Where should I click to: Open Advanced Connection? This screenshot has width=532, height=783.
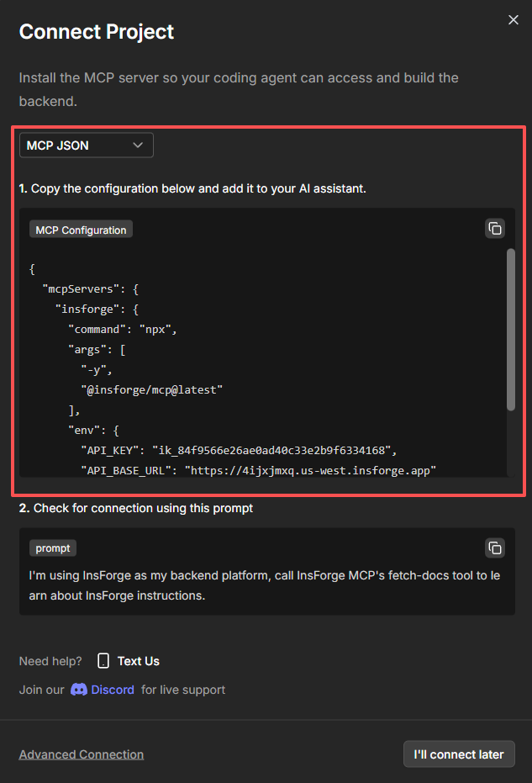pos(81,754)
